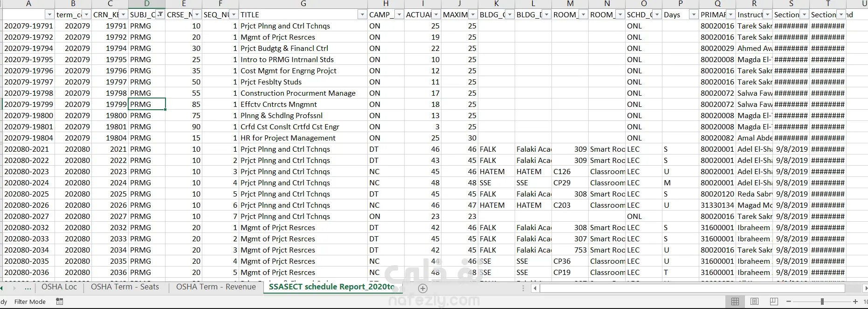Click the zoom out minus button
The height and width of the screenshot is (309, 868).
click(789, 302)
